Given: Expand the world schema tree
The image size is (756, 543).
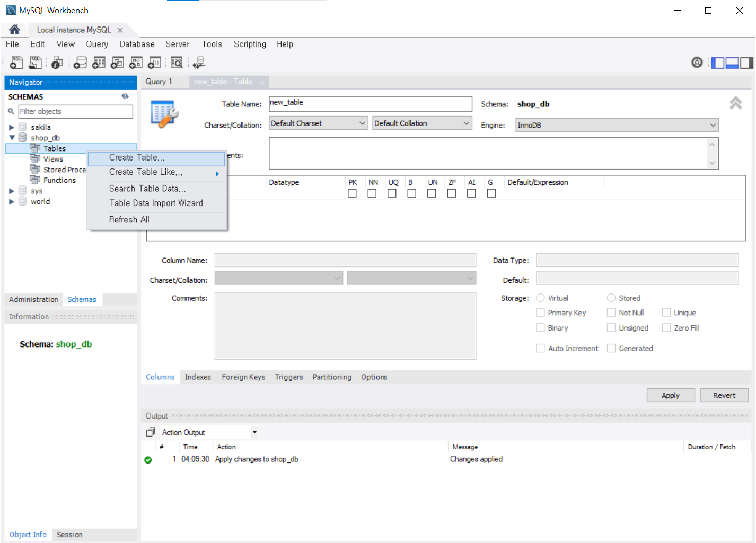Looking at the screenshot, I should coord(12,201).
